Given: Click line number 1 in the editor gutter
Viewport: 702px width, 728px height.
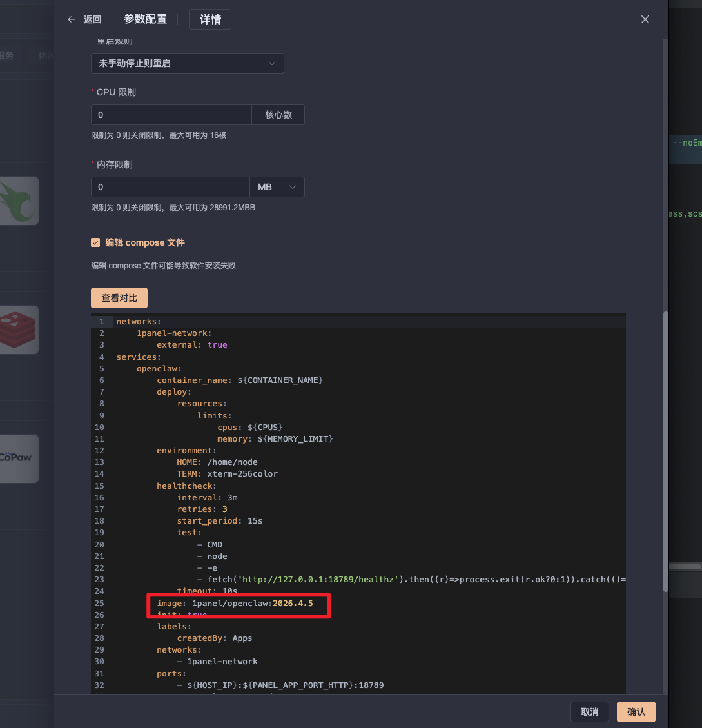Looking at the screenshot, I should coord(101,321).
